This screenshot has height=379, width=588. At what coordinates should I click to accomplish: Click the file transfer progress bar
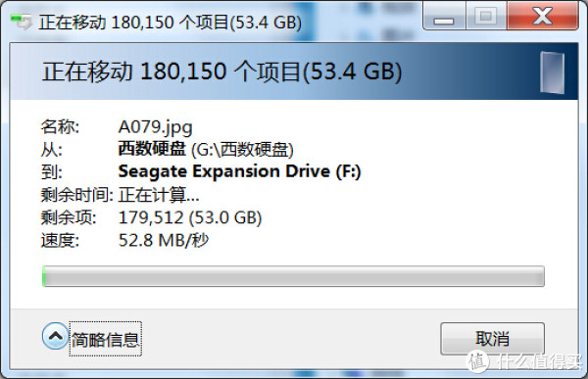point(293,276)
